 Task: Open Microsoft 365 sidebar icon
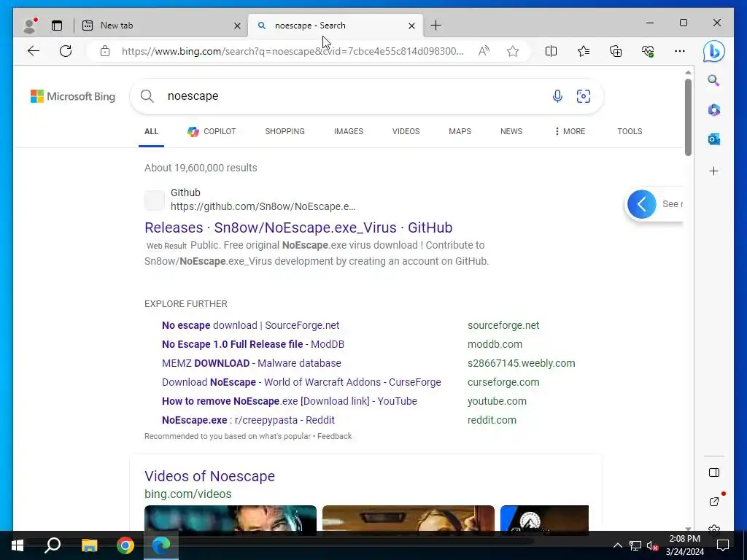(713, 110)
